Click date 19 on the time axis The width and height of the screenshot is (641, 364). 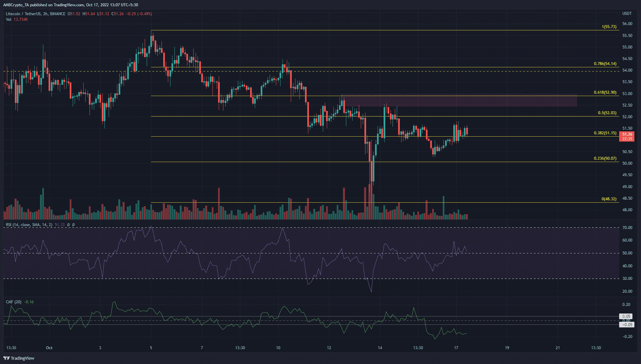click(507, 348)
